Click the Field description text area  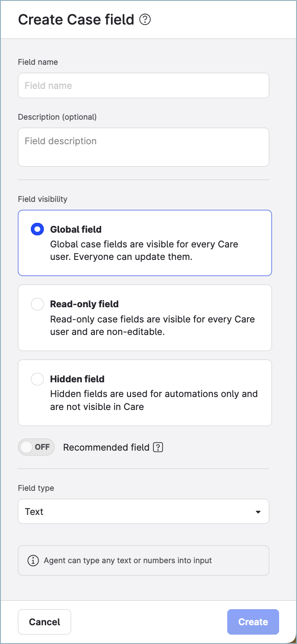[x=143, y=147]
